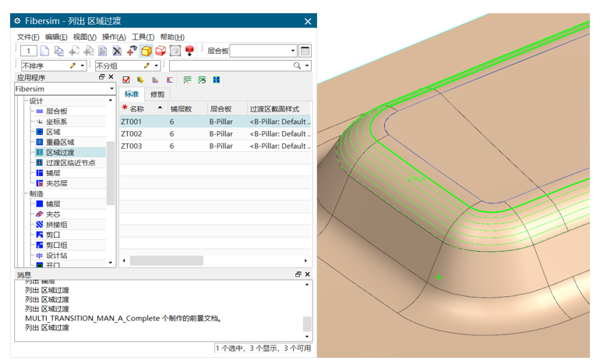The height and width of the screenshot is (364, 600).
Task: Click the 夹芯 item under 制造
Action: (x=52, y=214)
